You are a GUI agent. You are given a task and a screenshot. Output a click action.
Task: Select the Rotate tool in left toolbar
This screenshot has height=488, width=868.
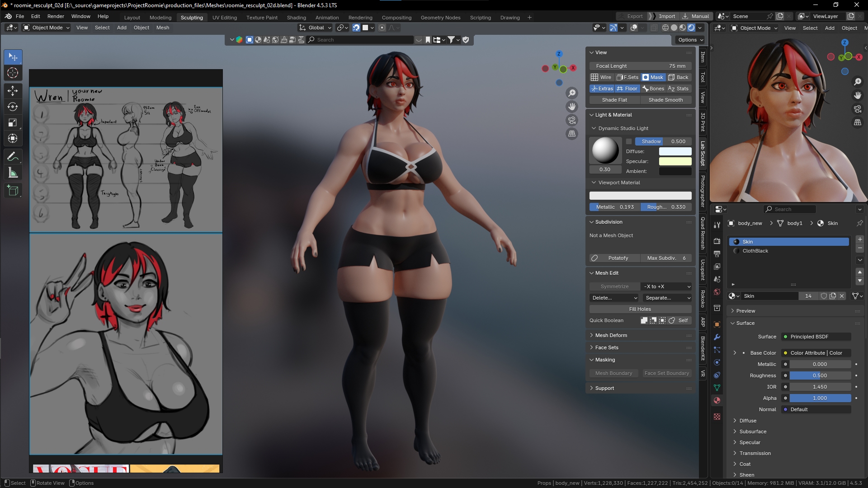click(13, 107)
